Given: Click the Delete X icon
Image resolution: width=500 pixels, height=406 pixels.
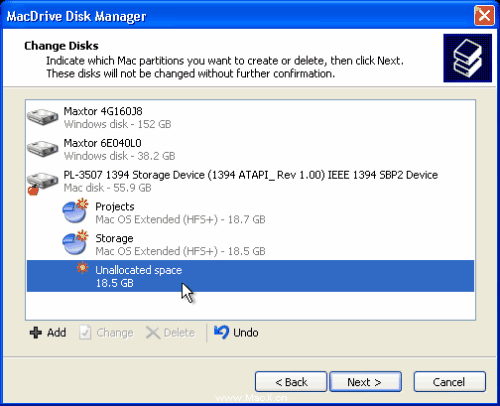Looking at the screenshot, I should [x=153, y=333].
